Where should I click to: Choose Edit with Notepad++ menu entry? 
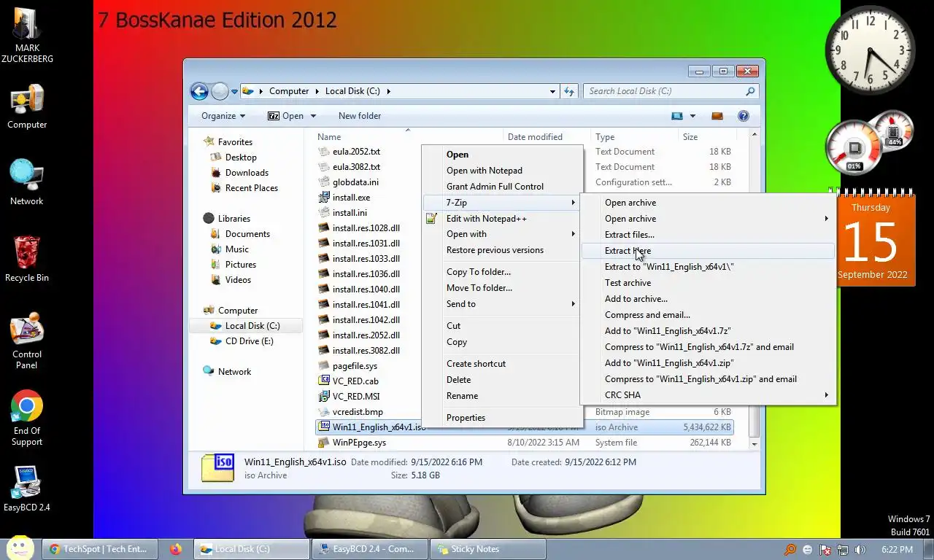(x=503, y=219)
